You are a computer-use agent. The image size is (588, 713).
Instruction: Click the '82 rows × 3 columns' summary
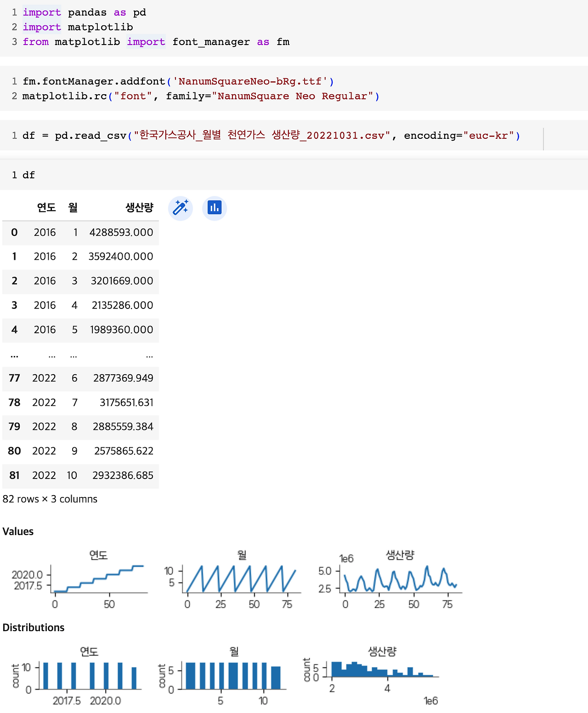click(x=50, y=499)
